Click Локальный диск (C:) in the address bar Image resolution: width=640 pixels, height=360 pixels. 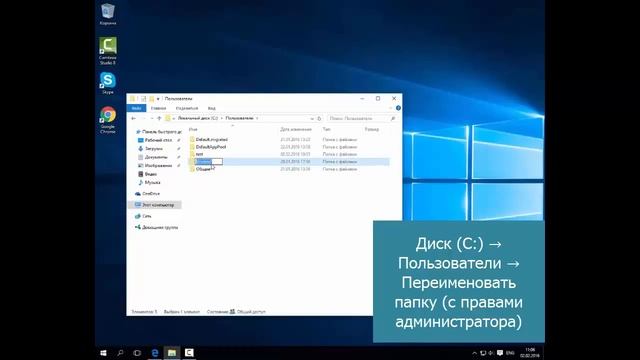tap(198, 118)
